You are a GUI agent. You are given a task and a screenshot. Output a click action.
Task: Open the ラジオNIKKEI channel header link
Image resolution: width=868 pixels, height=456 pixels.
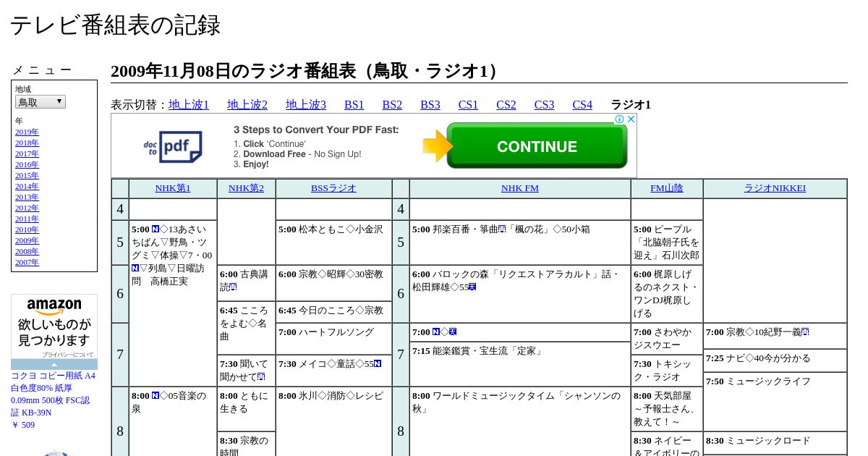pyautogui.click(x=775, y=188)
